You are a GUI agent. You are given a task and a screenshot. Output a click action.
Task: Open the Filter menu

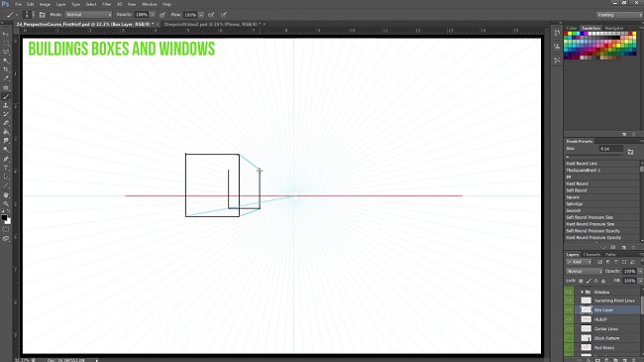[x=106, y=4]
